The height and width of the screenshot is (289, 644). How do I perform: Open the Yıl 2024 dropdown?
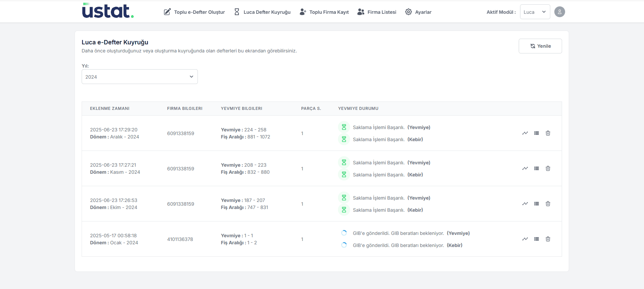click(x=139, y=77)
